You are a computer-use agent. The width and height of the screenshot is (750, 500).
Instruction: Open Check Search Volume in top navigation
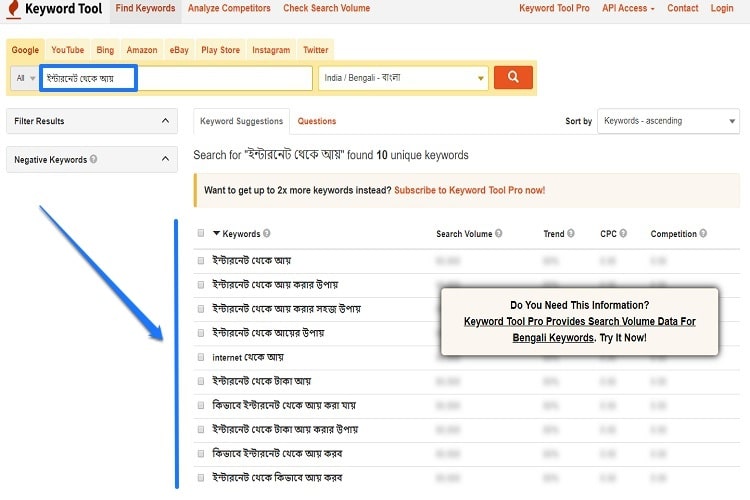pyautogui.click(x=327, y=8)
